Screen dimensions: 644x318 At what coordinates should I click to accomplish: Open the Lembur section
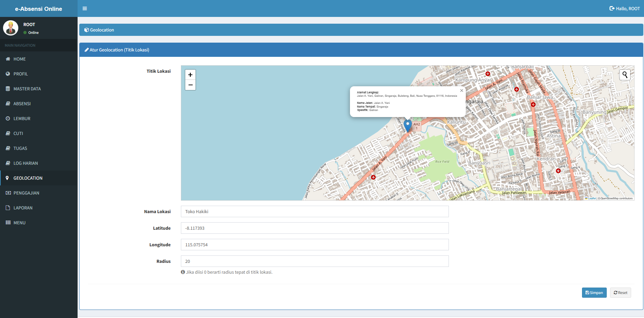pyautogui.click(x=22, y=118)
